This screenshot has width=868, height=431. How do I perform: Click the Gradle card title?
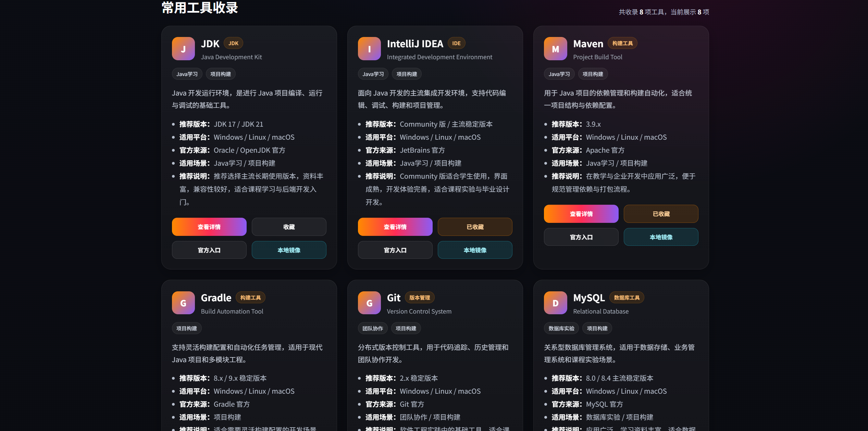216,298
